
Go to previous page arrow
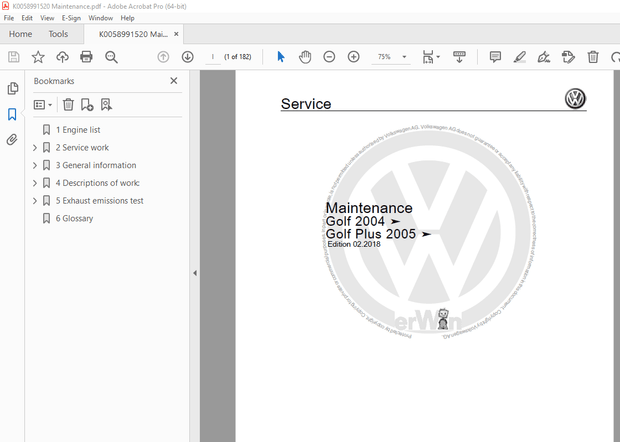pos(163,57)
